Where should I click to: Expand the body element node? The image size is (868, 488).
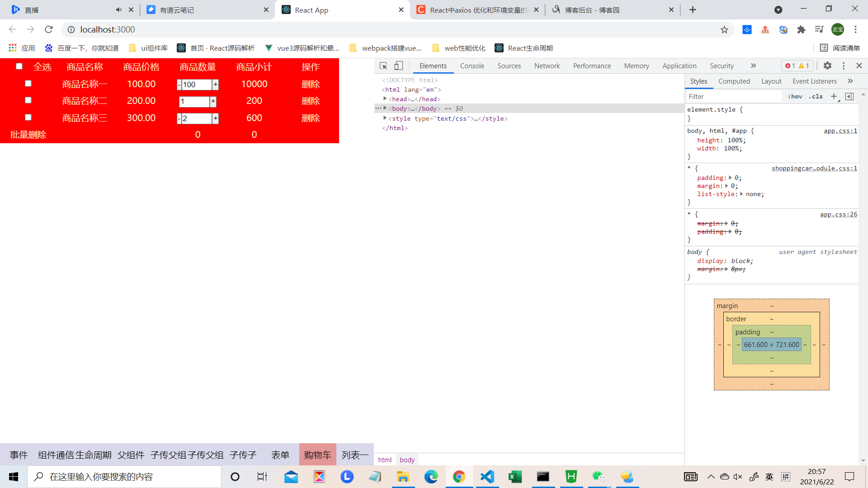(x=385, y=108)
